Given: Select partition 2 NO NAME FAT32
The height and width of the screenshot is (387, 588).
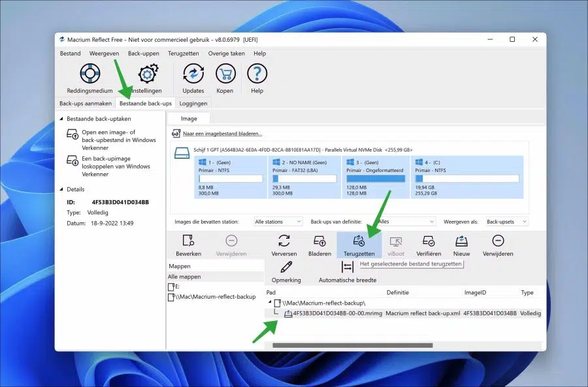Looking at the screenshot, I should tap(304, 177).
